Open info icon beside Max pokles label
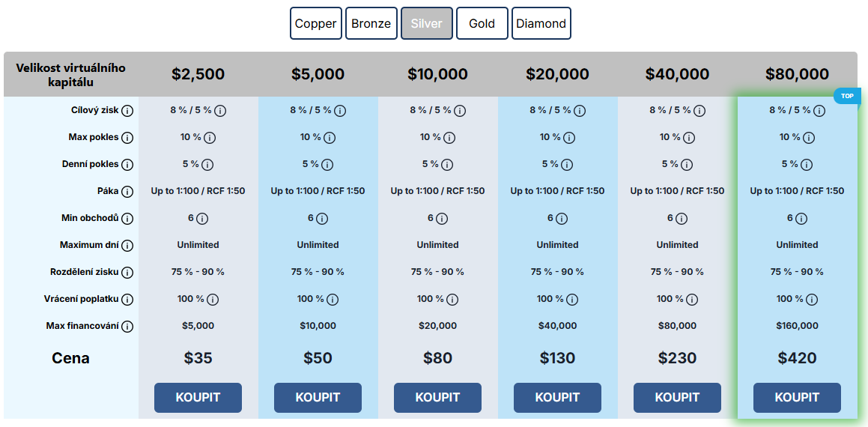 click(127, 137)
